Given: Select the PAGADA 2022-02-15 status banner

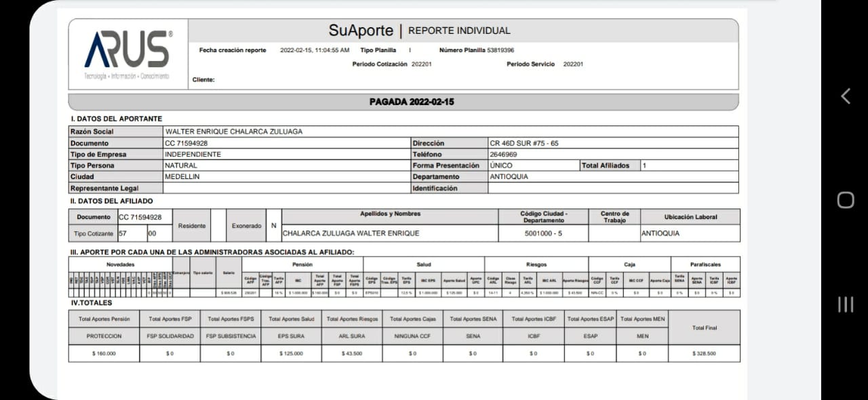Looking at the screenshot, I should tap(411, 102).
